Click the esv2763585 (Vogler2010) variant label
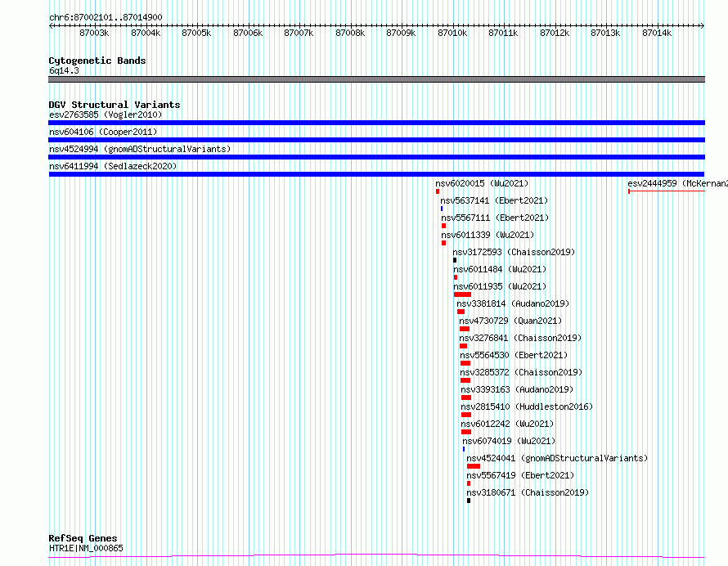Viewport: 728px width, 566px height. click(x=106, y=115)
